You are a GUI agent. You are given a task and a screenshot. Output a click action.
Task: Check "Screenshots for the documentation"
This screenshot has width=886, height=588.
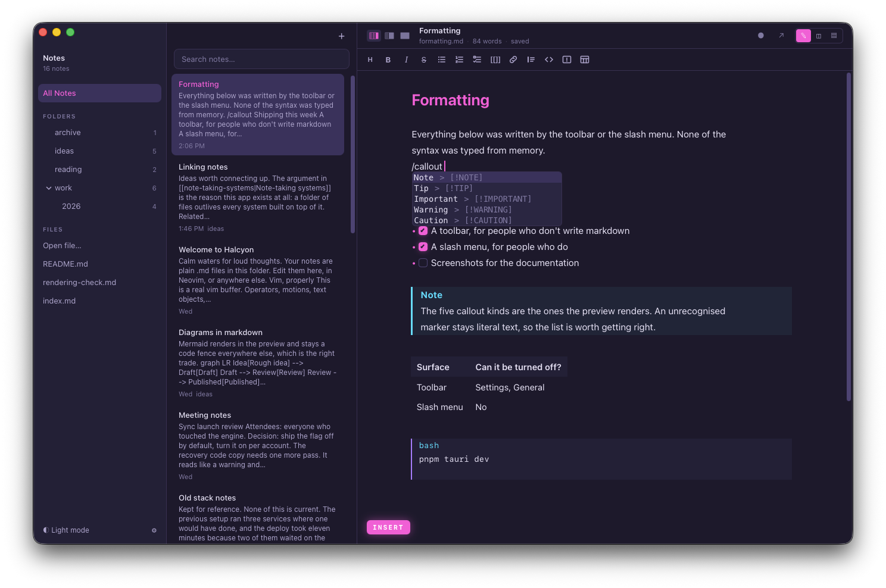[423, 263]
